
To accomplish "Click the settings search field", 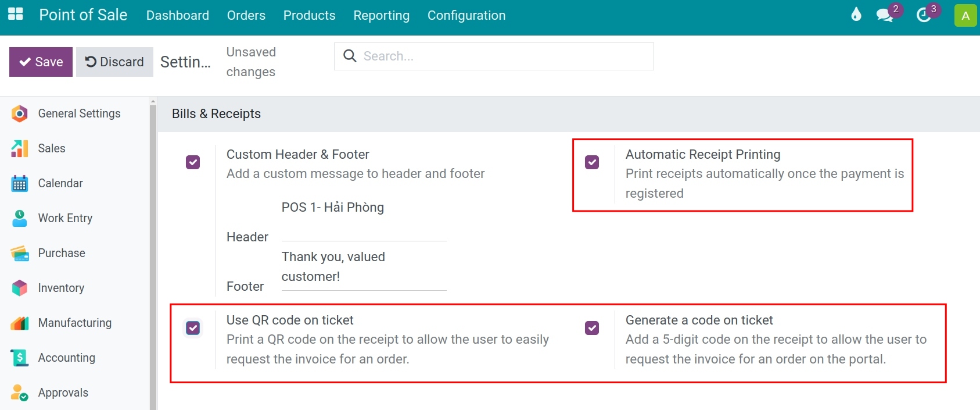I will click(494, 56).
